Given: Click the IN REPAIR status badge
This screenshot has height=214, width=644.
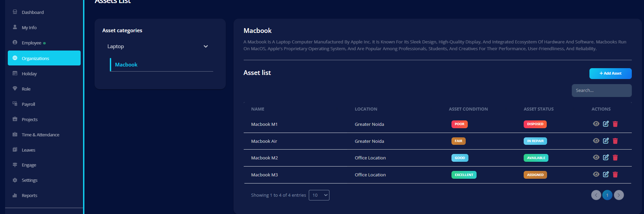Looking at the screenshot, I should [x=536, y=141].
